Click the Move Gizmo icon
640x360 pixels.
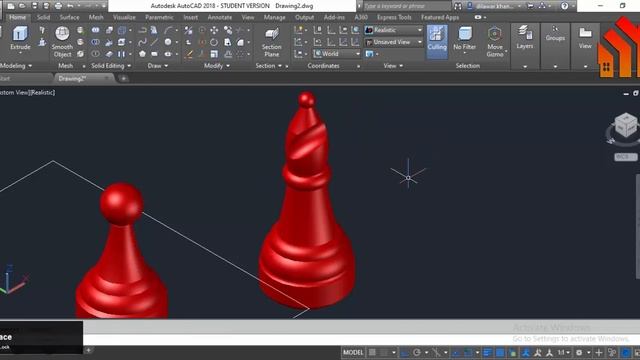pos(495,42)
